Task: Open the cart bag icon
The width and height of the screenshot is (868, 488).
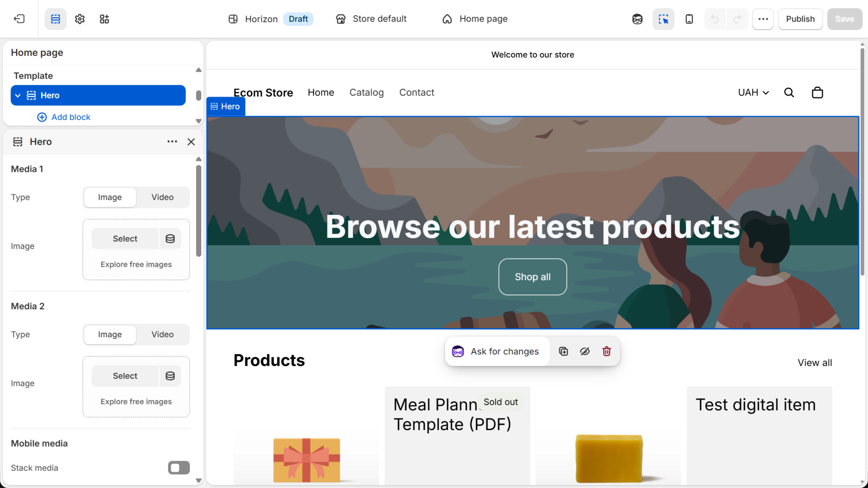Action: [818, 92]
